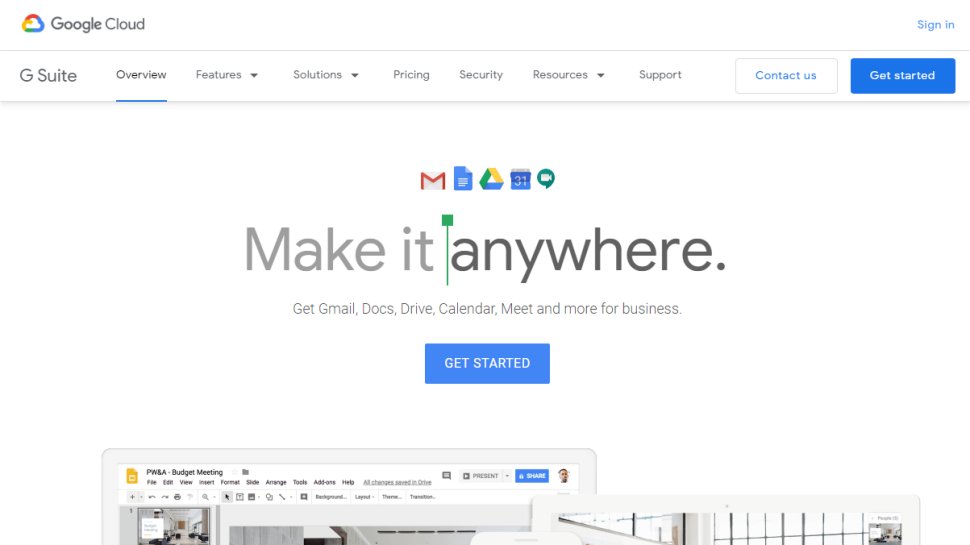Image resolution: width=970 pixels, height=545 pixels.
Task: Click the Get started button in navigation bar
Action: [x=903, y=75]
